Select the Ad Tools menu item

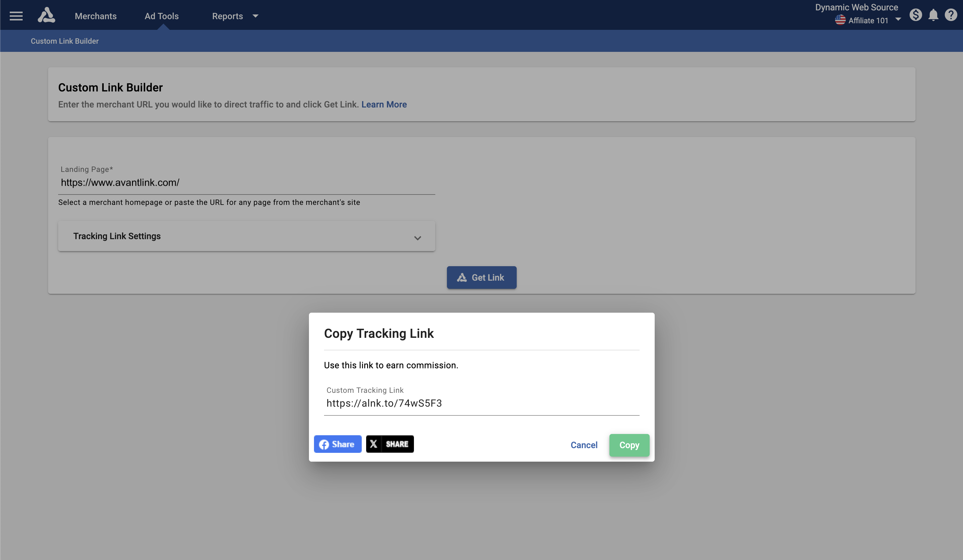(161, 16)
